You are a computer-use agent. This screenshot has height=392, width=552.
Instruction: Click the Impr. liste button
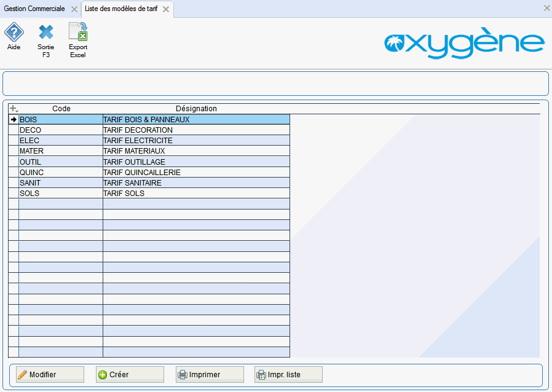(289, 374)
